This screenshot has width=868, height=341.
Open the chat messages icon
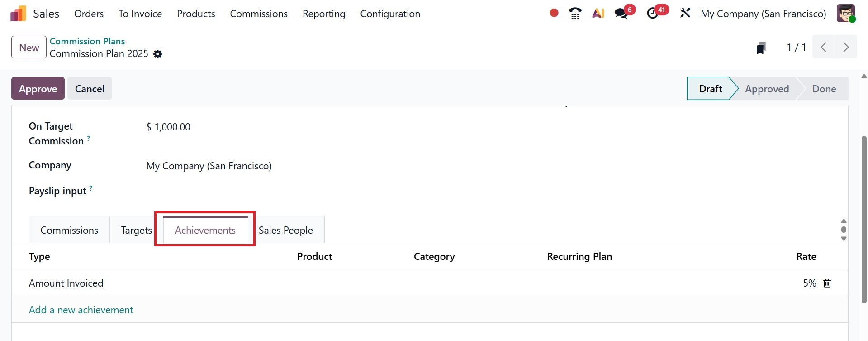[x=621, y=14]
